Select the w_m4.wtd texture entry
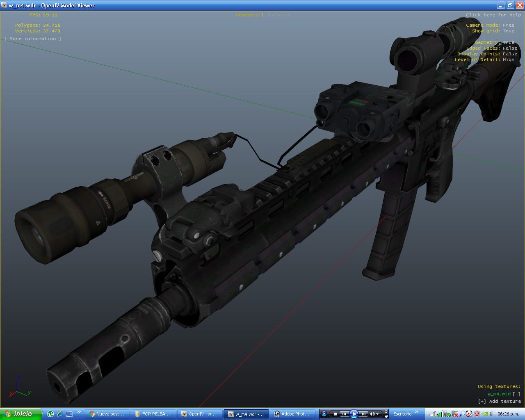Image resolution: width=525 pixels, height=420 pixels. pos(499,394)
